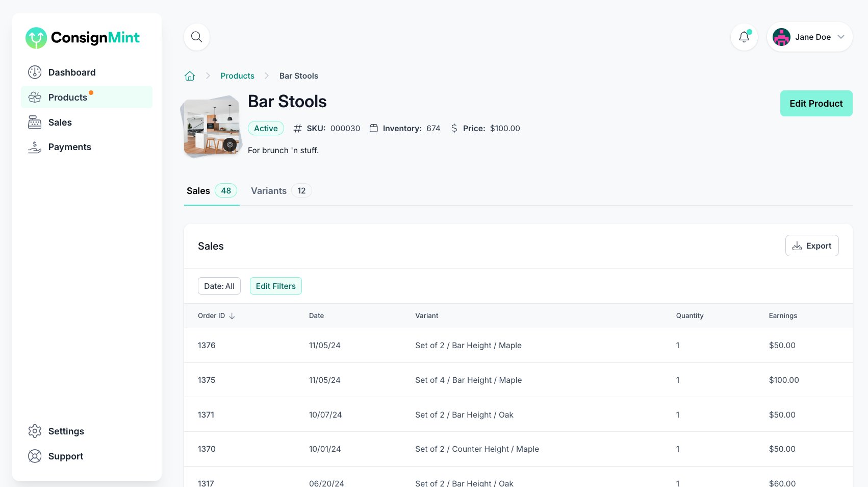Click the Quantity column header
The image size is (868, 487).
[x=690, y=316]
